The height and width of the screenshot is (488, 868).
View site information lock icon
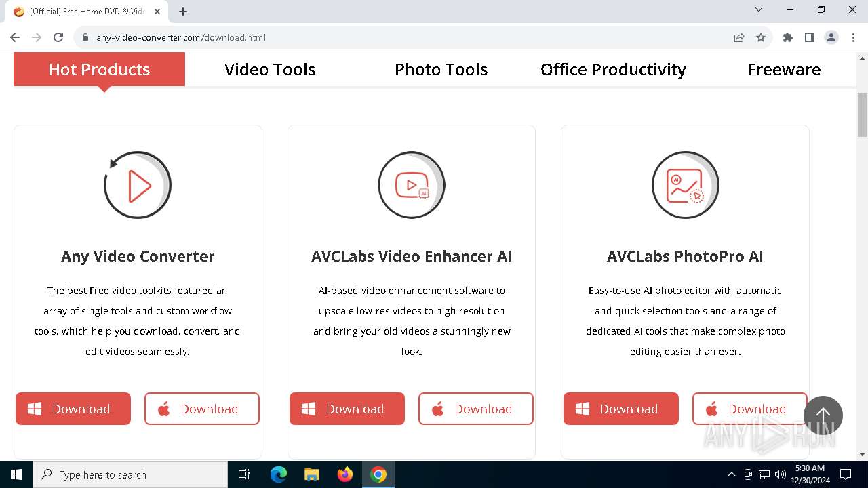pyautogui.click(x=85, y=37)
